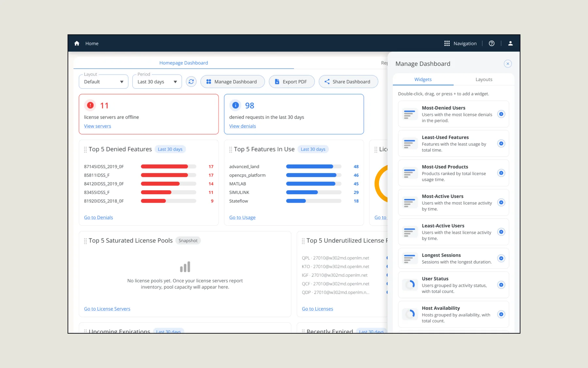Click the Share Dashboard button
This screenshot has height=368, width=588.
[x=348, y=81]
